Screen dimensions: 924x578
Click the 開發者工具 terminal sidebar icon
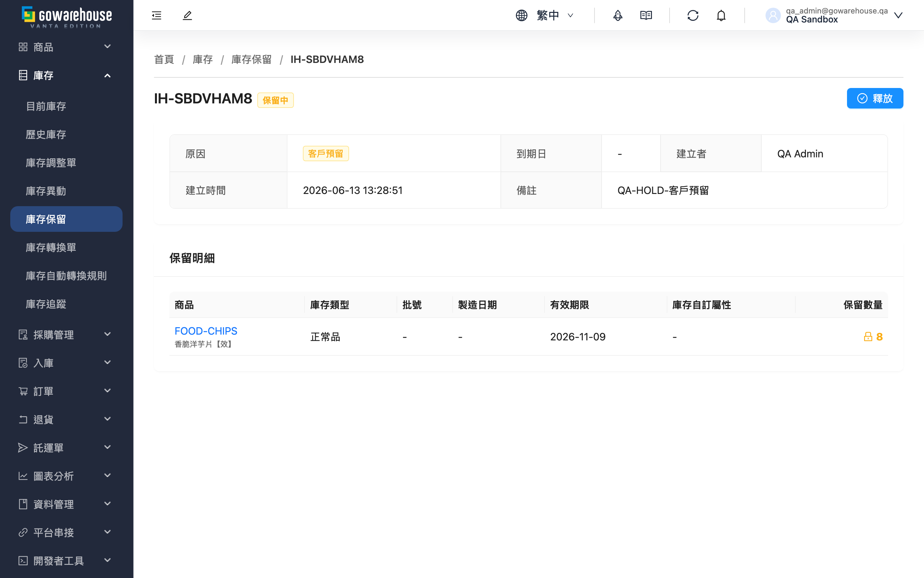coord(23,561)
